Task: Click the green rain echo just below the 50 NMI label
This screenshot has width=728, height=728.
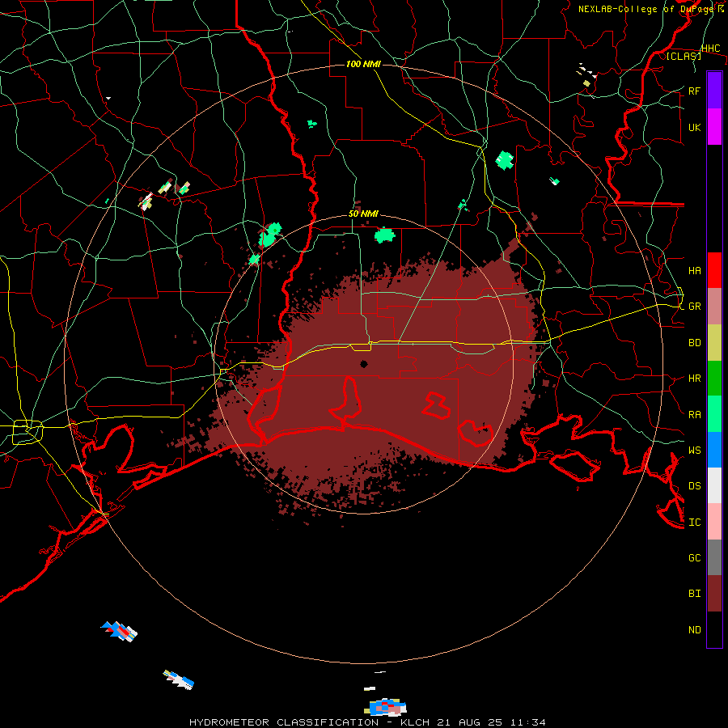Action: coord(384,235)
